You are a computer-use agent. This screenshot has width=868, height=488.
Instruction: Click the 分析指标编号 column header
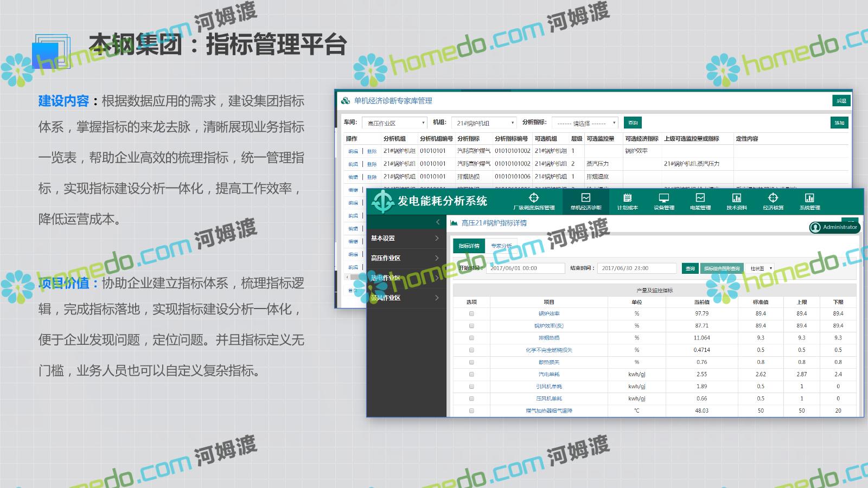pyautogui.click(x=511, y=139)
